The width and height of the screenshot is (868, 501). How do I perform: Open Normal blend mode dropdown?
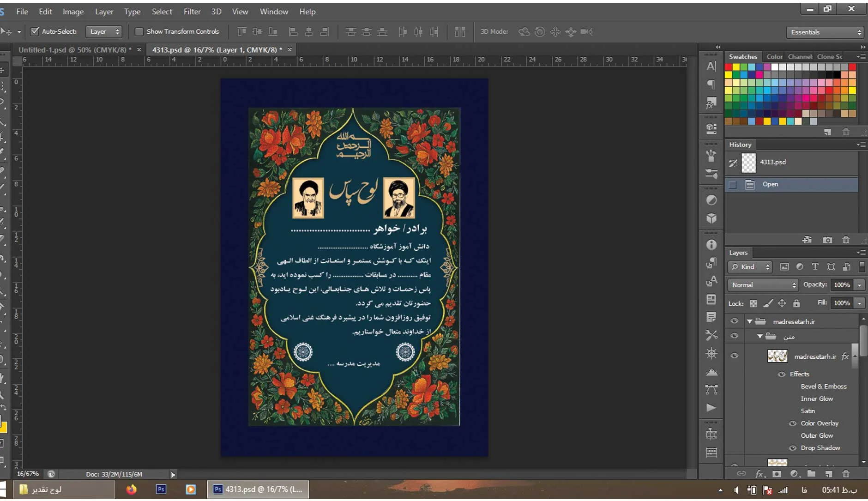pos(763,285)
